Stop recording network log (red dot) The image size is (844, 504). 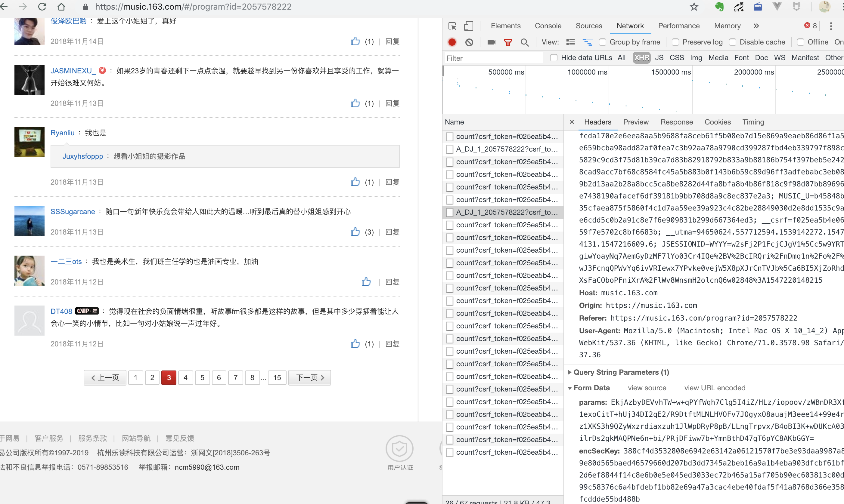[x=452, y=42]
